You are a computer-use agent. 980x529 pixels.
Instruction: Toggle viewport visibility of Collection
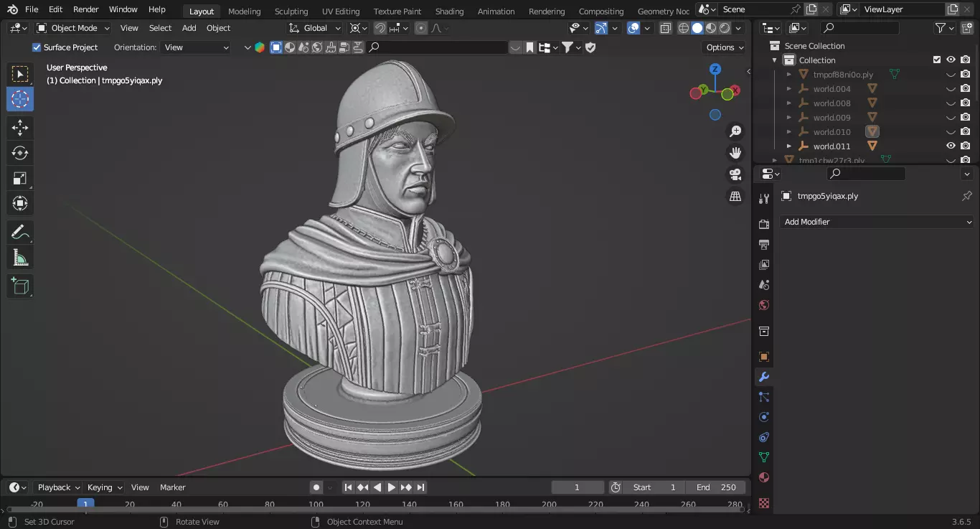pyautogui.click(x=951, y=60)
